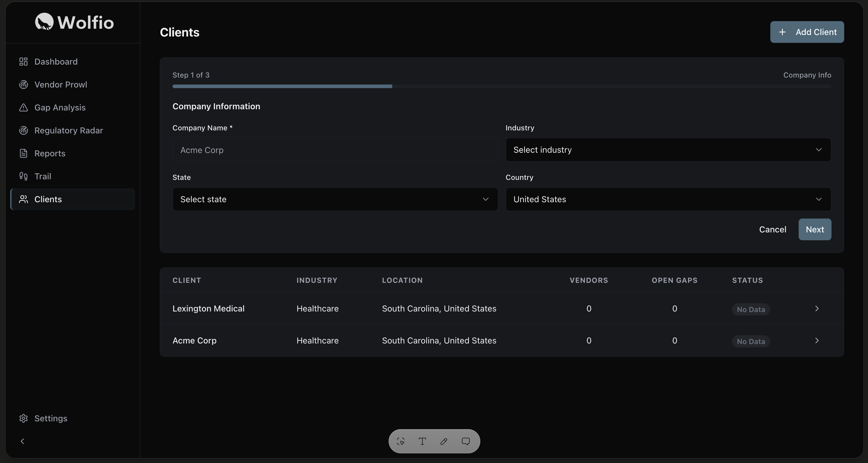Select the pointer selection tool in toolbar
This screenshot has height=463, width=868.
coord(401,441)
